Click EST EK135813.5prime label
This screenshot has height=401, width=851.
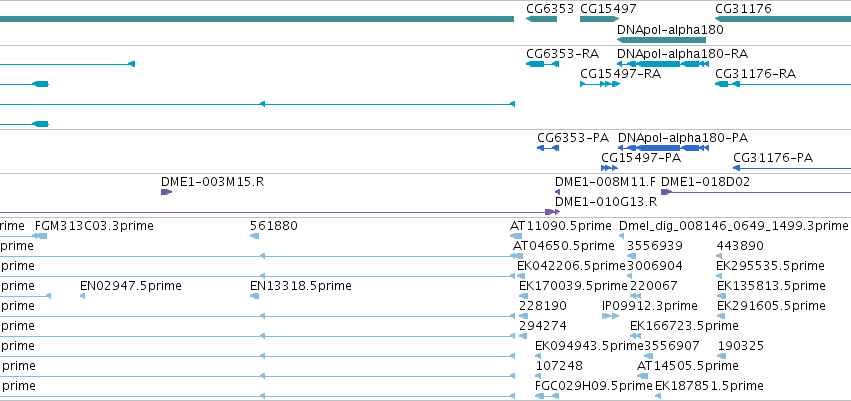pos(771,285)
